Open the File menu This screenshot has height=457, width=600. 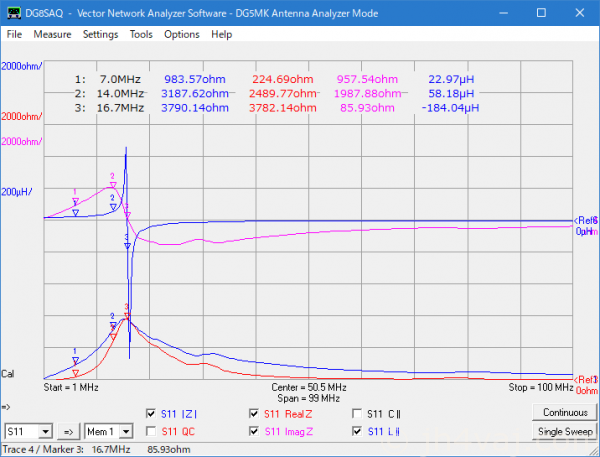[x=14, y=34]
